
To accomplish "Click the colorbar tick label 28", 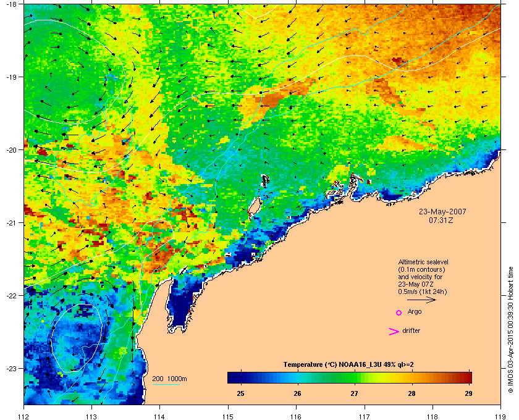I will (411, 393).
